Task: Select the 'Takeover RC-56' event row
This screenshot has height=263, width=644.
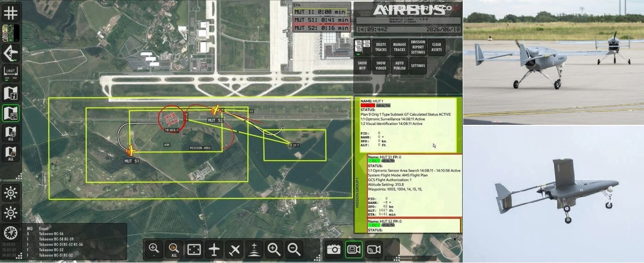Action: point(51,234)
